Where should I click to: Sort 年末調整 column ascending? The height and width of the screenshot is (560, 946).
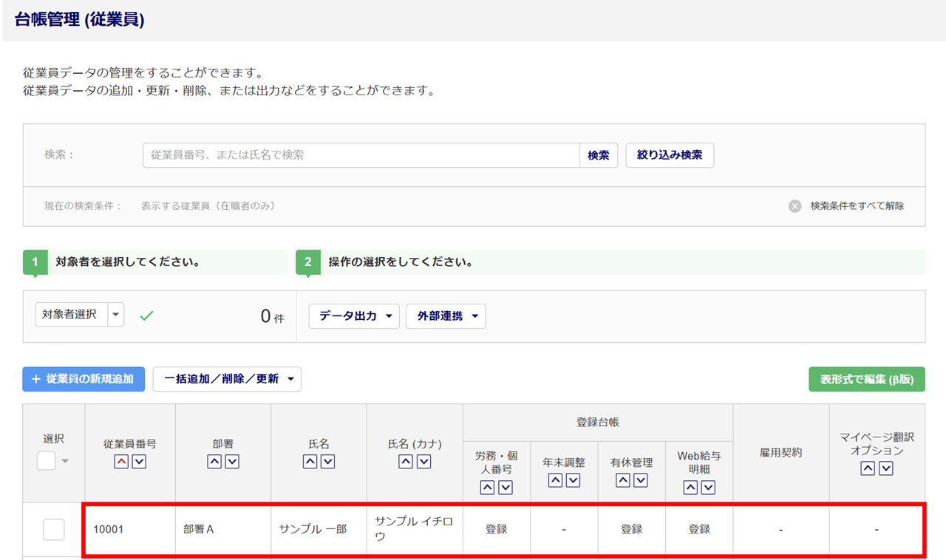(555, 480)
